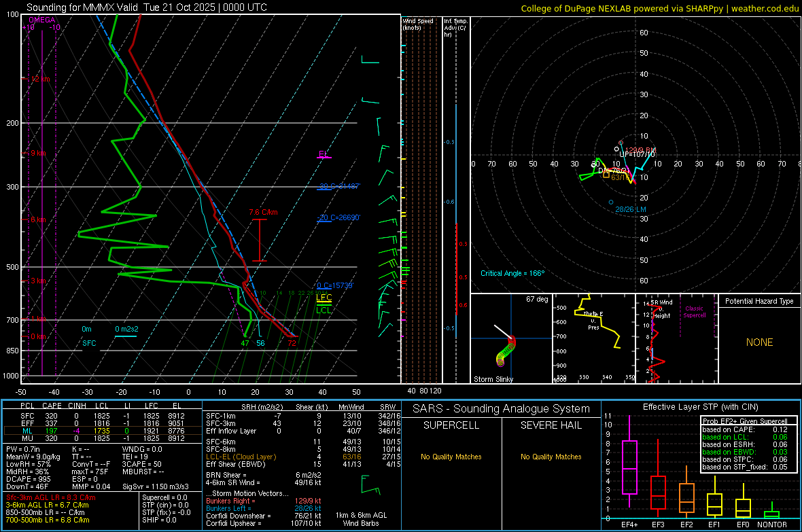Click the 'UP=107/10' hodograph label
Viewport: 802px width, 532px height.
pyautogui.click(x=637, y=154)
